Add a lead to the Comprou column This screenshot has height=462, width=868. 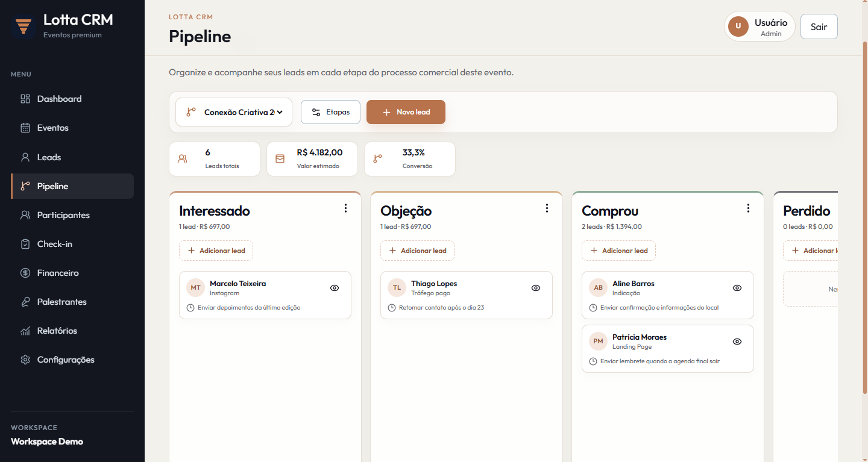pos(618,251)
